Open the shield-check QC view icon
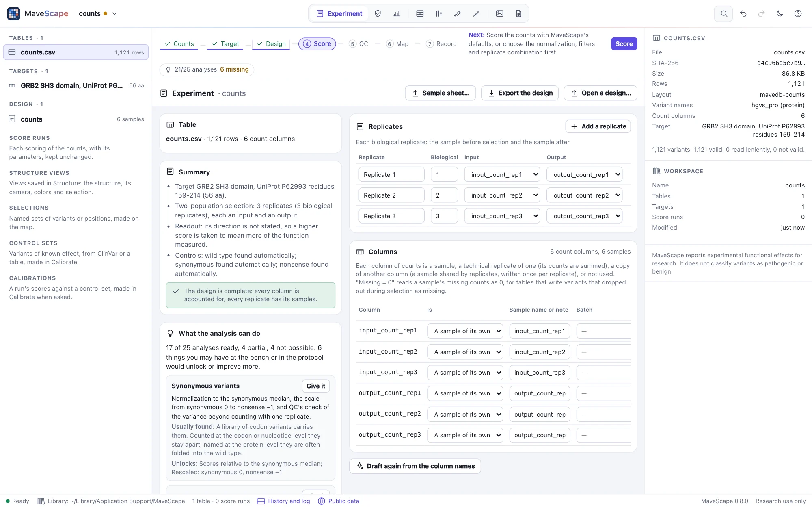 [x=378, y=13]
